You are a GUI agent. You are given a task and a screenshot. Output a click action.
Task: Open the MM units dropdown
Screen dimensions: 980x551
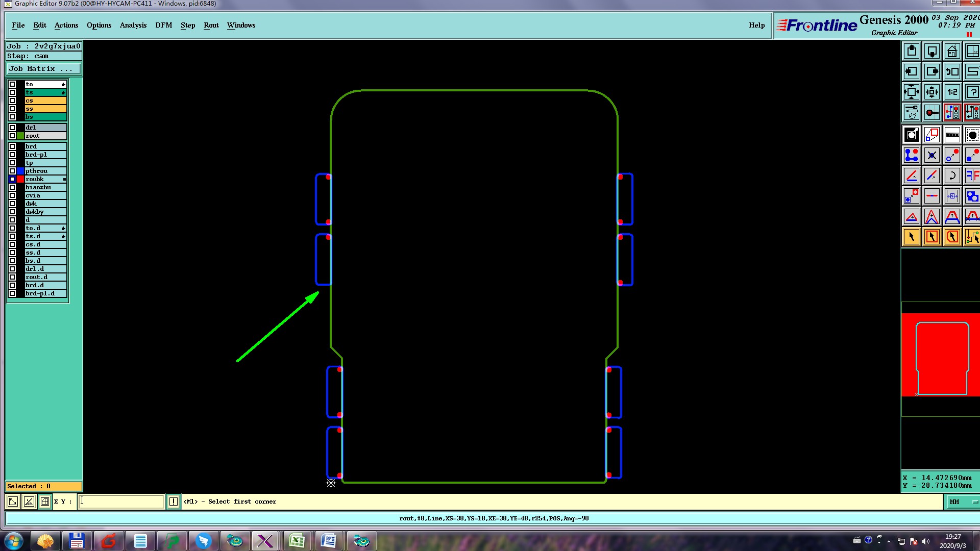point(963,502)
